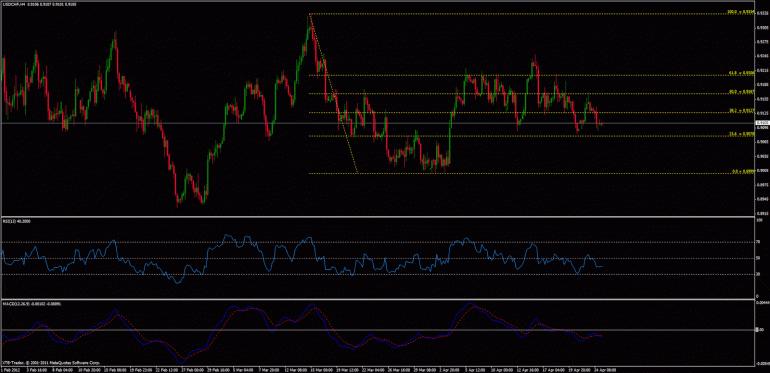
Task: Click the current price marker on price axis
Action: tap(762, 123)
